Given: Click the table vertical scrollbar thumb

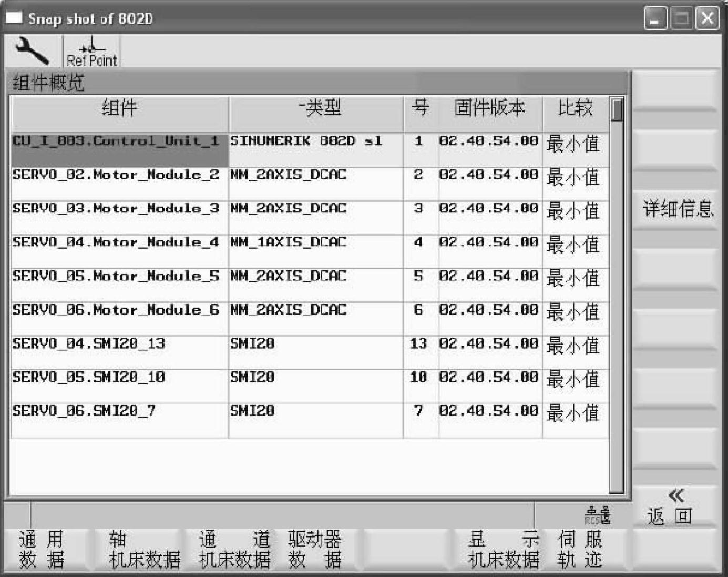Looking at the screenshot, I should (x=618, y=109).
